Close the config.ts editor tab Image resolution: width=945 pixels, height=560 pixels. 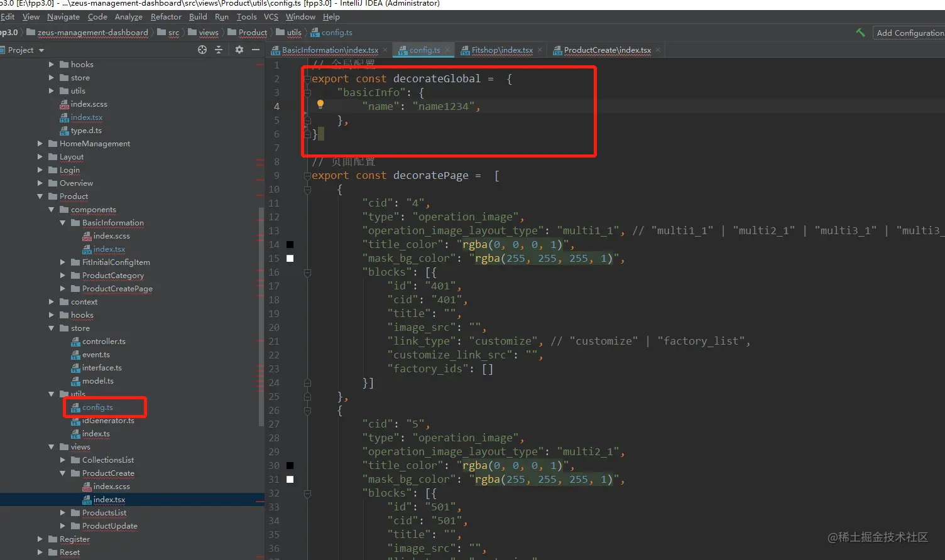[x=447, y=50]
